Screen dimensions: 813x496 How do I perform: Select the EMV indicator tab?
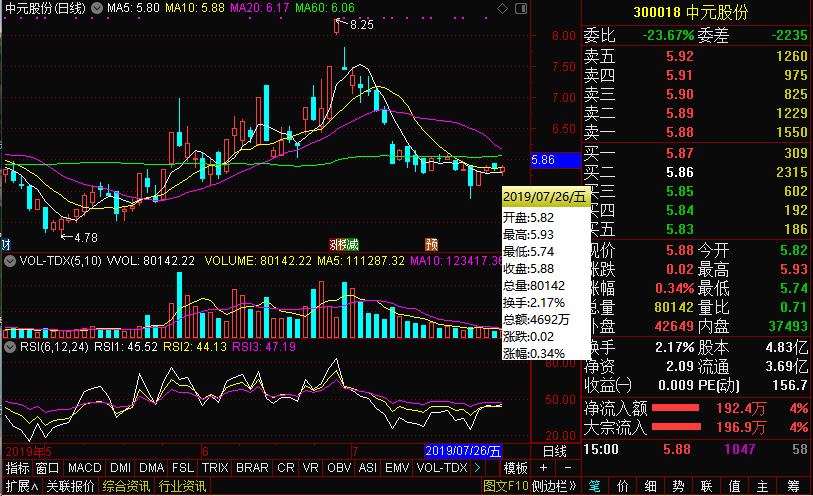point(397,468)
